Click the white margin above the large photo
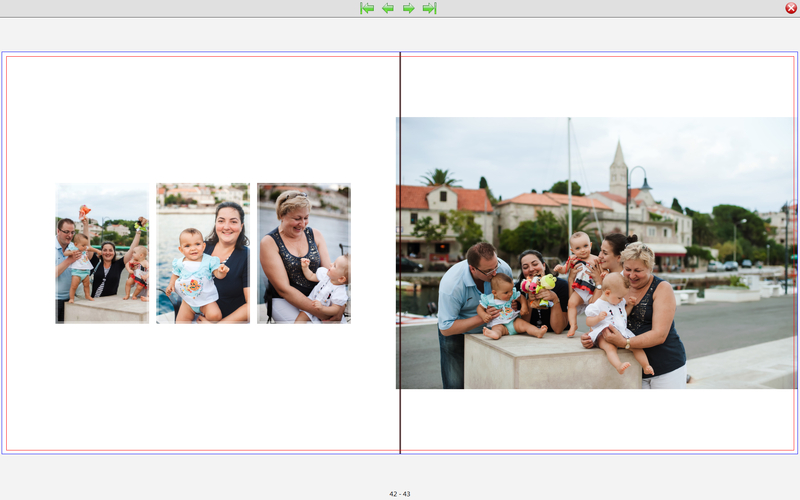The image size is (800, 500). (596, 87)
